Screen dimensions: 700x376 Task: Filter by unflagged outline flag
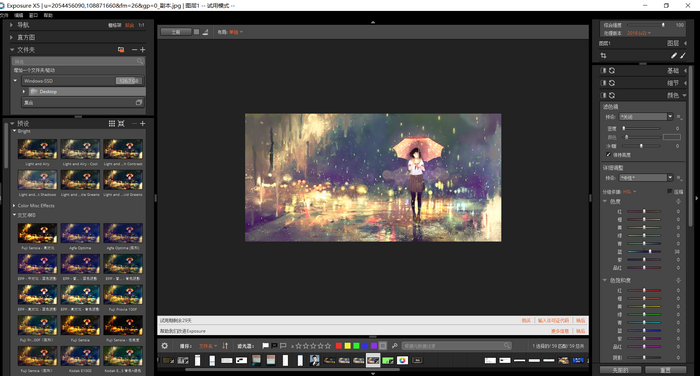click(x=283, y=346)
